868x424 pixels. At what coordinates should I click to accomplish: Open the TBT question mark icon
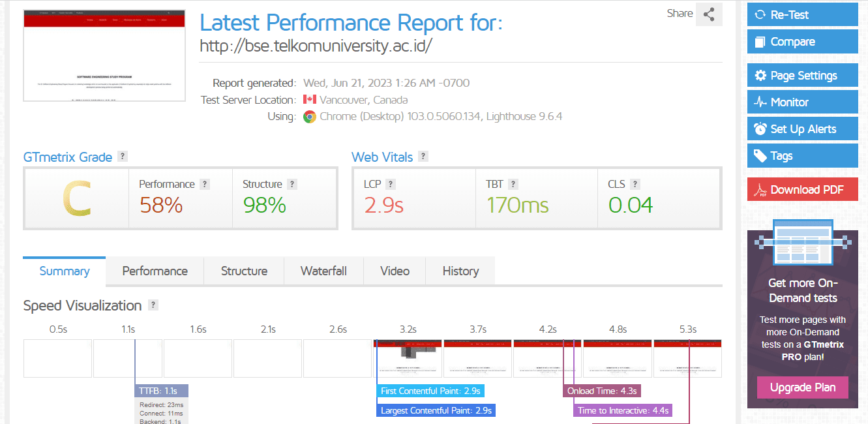click(x=513, y=185)
